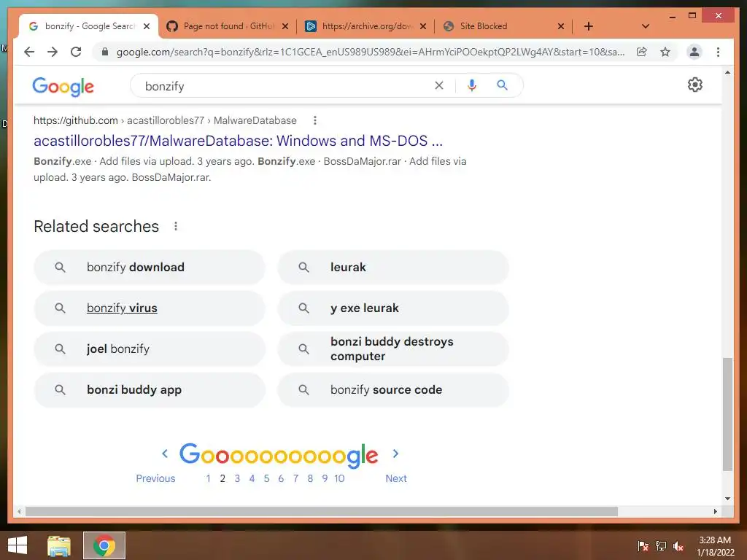Click the scrollbar down arrow

point(727,499)
